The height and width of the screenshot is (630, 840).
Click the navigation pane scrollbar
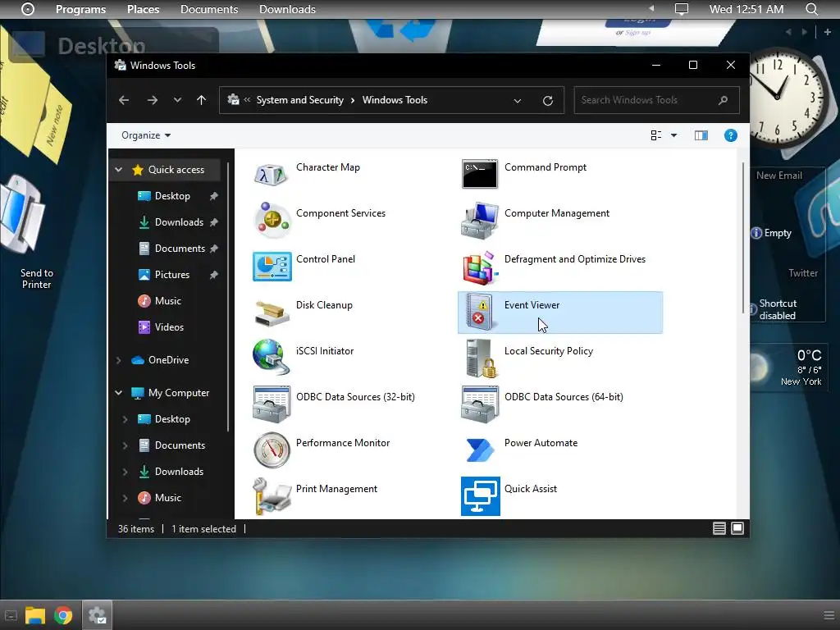(228, 296)
